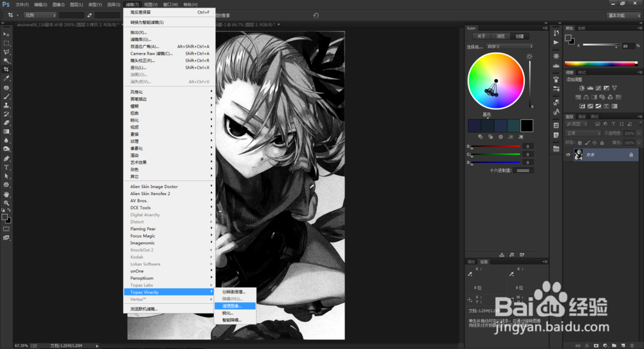644x349 pixels.
Task: Swap crop width and height values
Action: (90, 15)
